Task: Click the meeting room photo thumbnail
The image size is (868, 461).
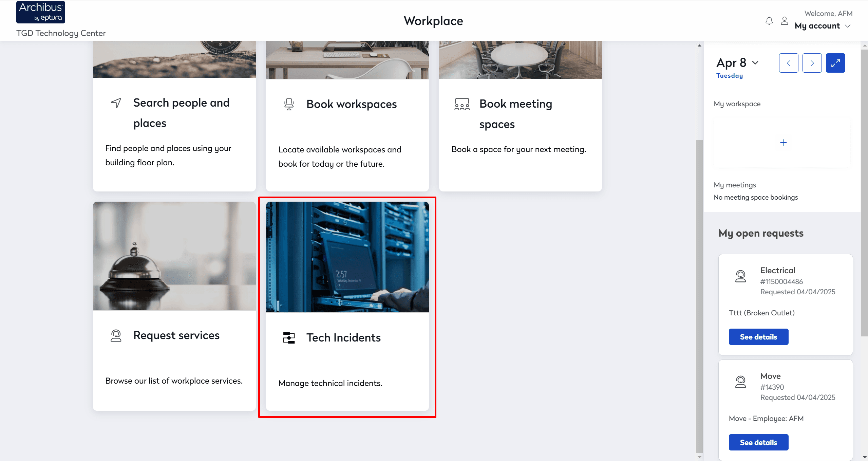Action: pyautogui.click(x=521, y=60)
